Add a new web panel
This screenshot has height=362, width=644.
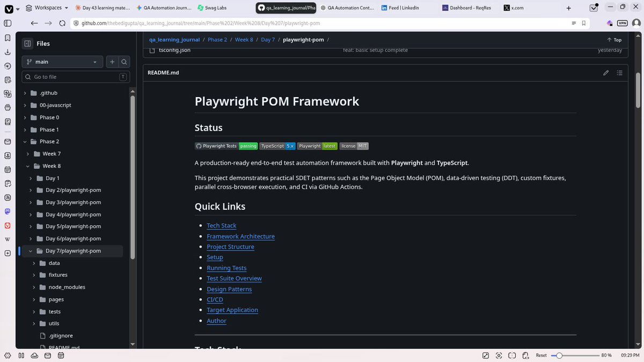(8, 253)
